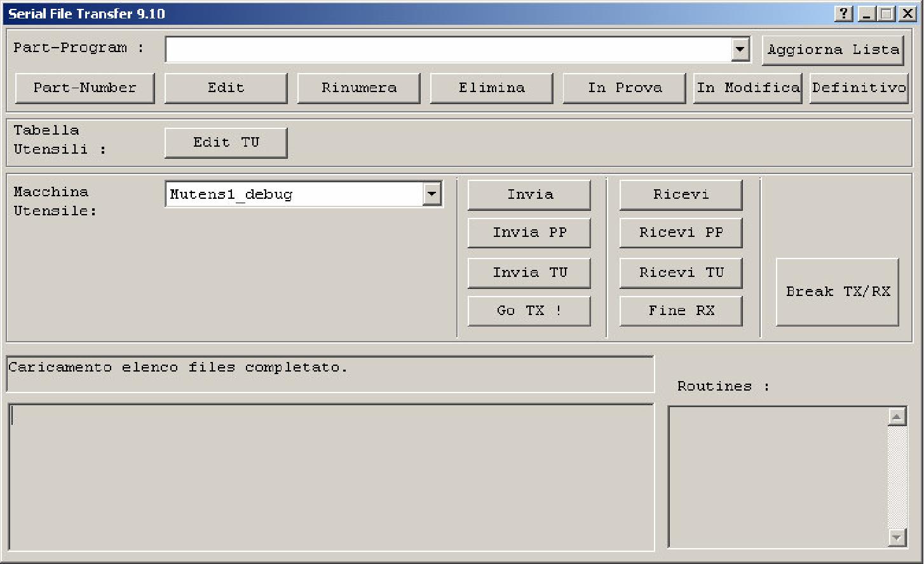The width and height of the screenshot is (924, 564).
Task: Click the Invia button
Action: click(x=529, y=195)
